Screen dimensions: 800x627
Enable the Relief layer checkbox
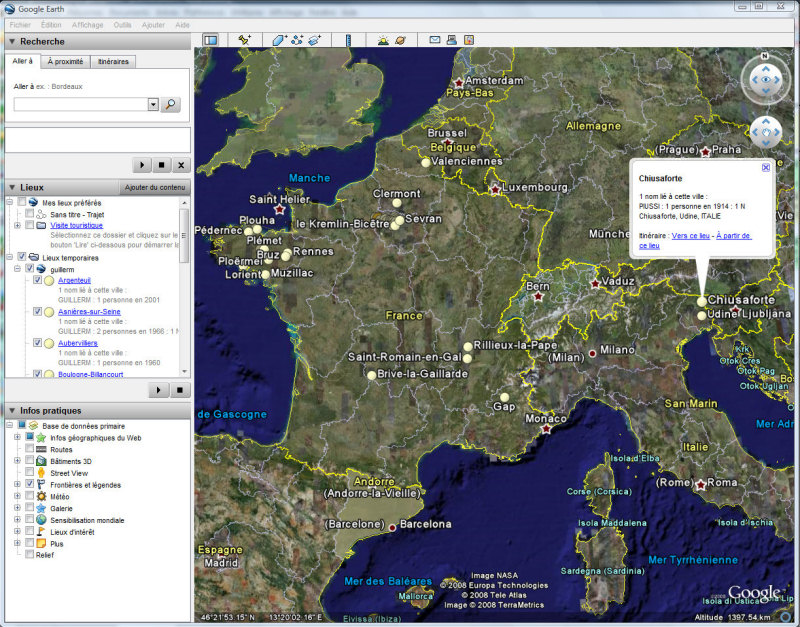click(x=29, y=555)
